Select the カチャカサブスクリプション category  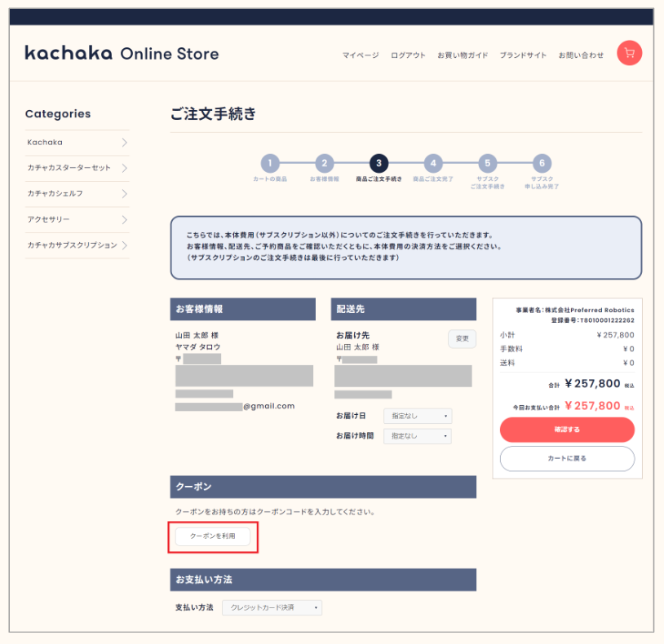(x=77, y=245)
